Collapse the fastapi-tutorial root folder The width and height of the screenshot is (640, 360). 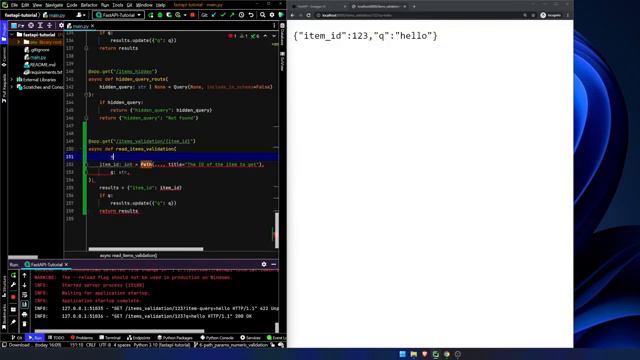tap(12, 35)
